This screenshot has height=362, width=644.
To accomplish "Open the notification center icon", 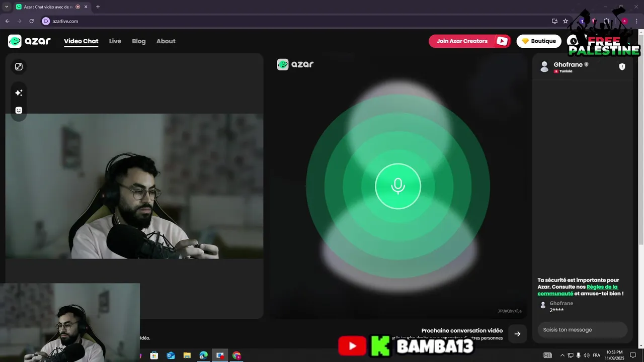I will coord(633,355).
